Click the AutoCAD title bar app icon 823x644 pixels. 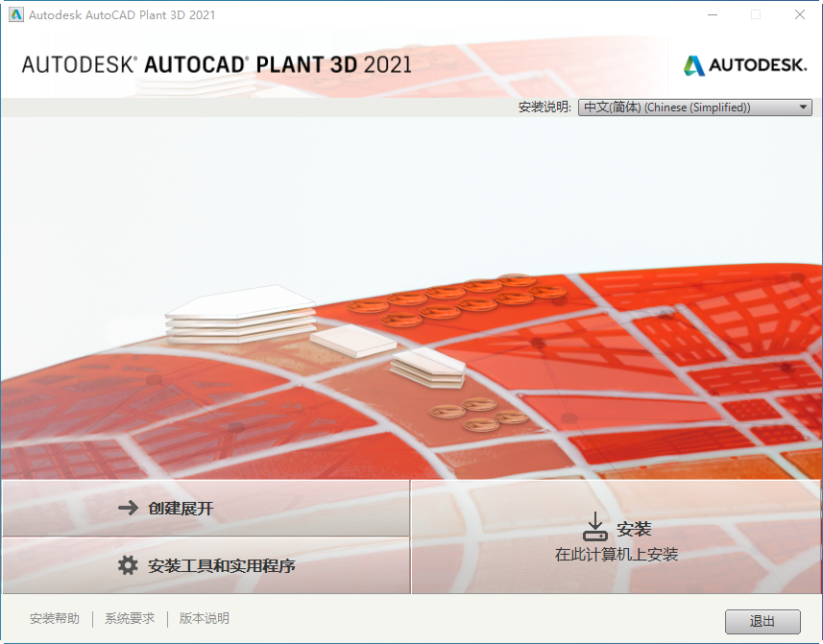pos(16,14)
